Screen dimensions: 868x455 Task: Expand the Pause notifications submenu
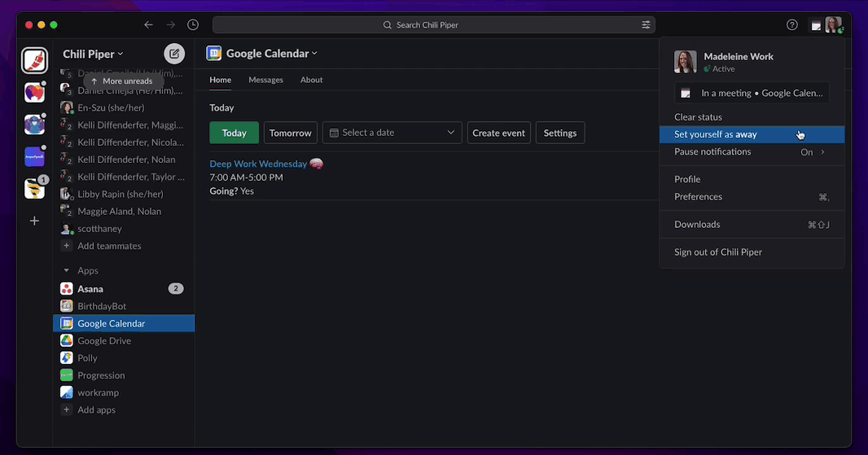pyautogui.click(x=752, y=151)
